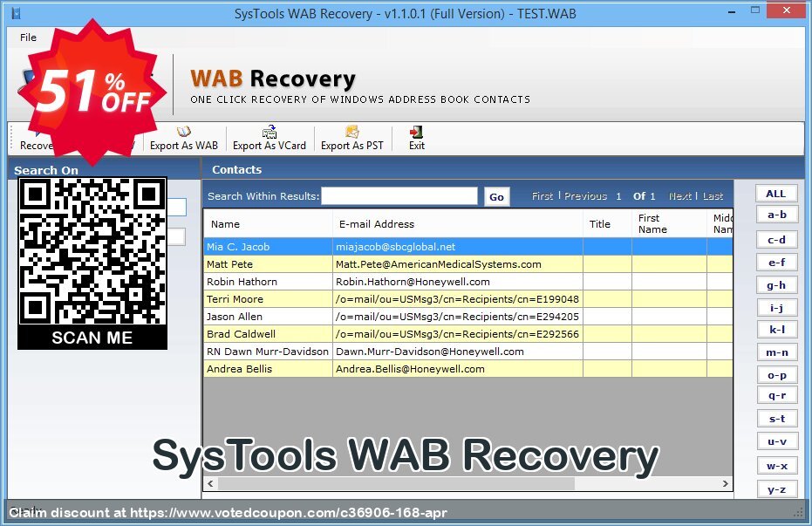Filter contacts by u-v
The image size is (812, 526).
[777, 441]
